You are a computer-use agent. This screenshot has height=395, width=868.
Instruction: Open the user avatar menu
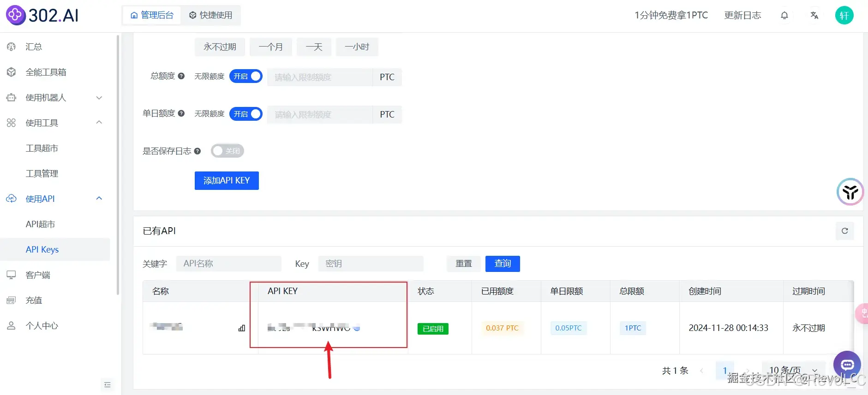[x=844, y=16]
